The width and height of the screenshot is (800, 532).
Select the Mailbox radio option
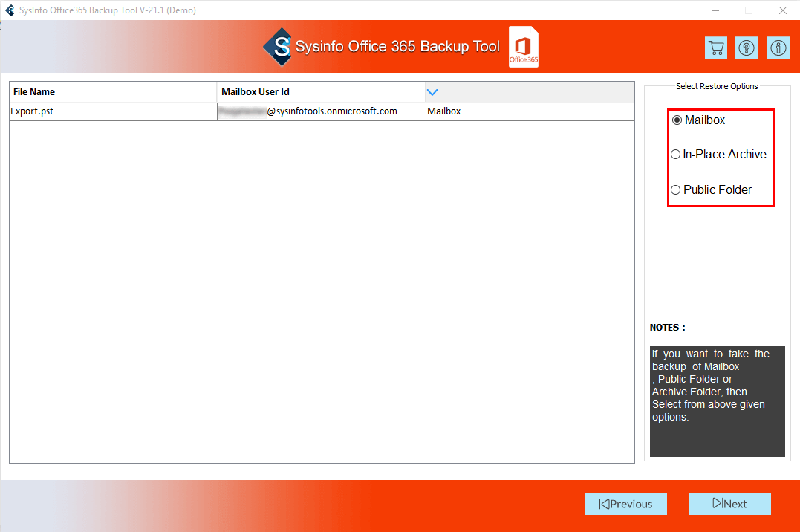tap(699, 120)
